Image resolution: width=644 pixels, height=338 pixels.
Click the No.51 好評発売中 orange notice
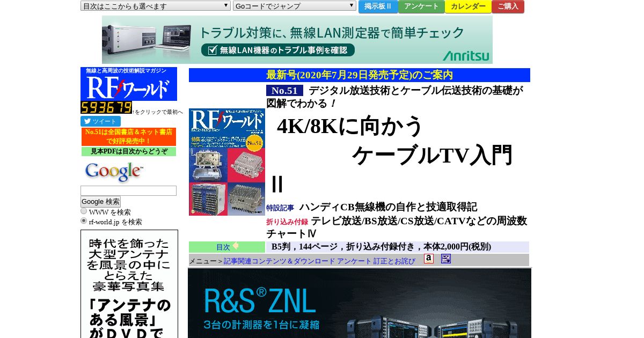tap(129, 136)
